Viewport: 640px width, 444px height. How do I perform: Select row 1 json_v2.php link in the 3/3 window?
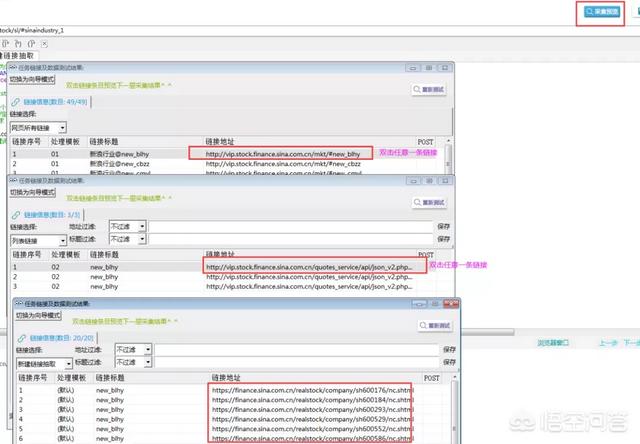231,267
